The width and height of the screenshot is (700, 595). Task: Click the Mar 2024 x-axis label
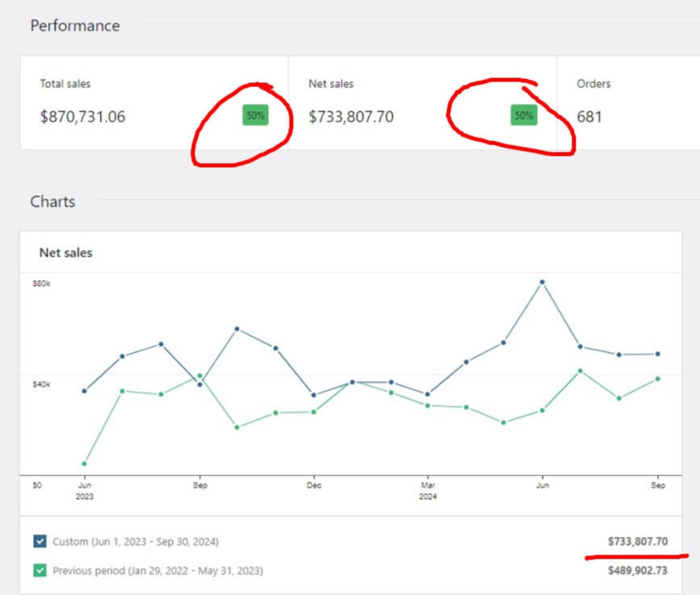click(428, 491)
